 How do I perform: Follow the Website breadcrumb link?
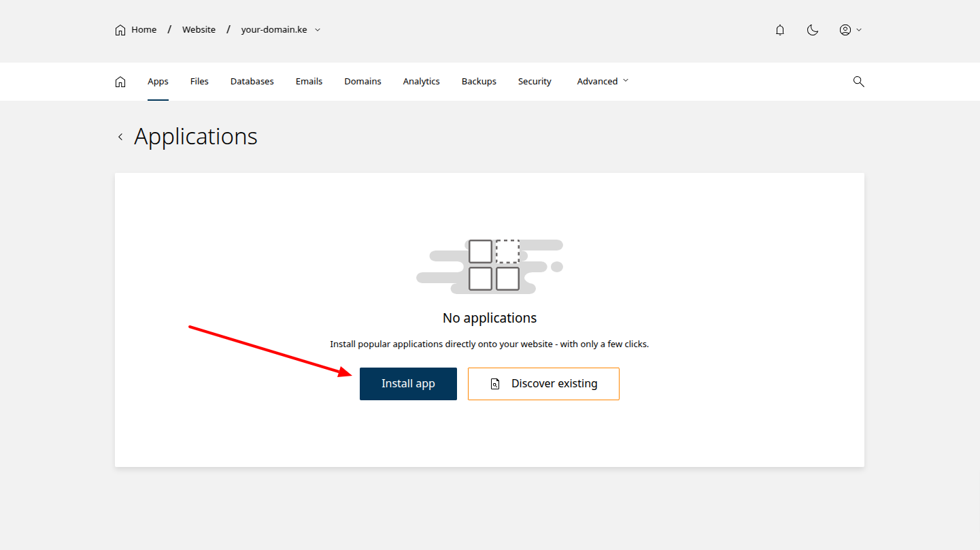pyautogui.click(x=199, y=30)
